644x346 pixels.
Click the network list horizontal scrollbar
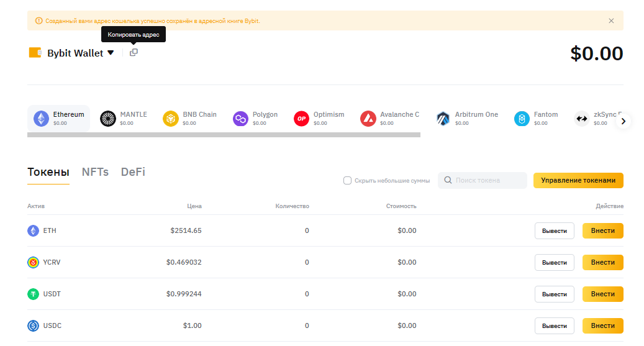click(224, 135)
